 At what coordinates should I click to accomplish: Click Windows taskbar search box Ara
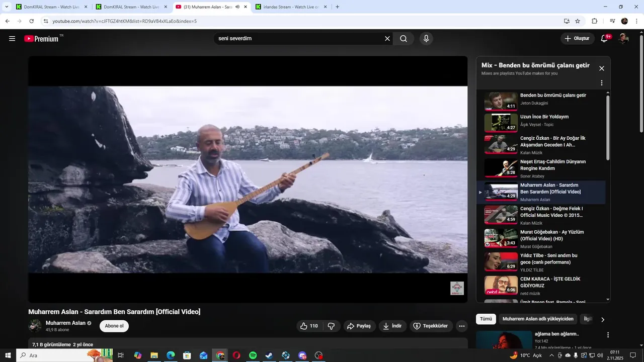64,355
